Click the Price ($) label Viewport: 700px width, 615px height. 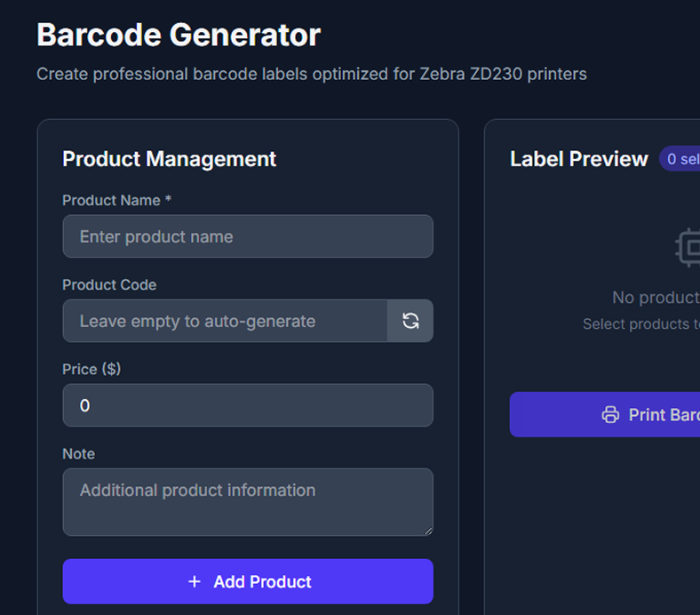click(91, 369)
